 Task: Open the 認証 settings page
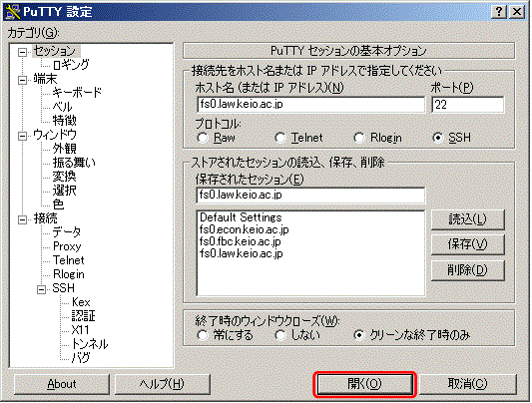click(x=84, y=316)
